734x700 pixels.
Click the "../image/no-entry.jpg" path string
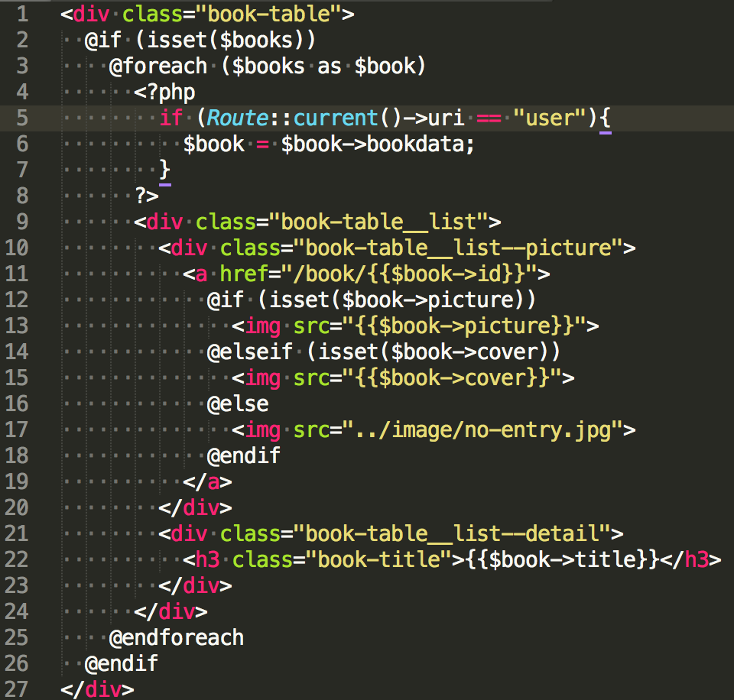click(482, 429)
